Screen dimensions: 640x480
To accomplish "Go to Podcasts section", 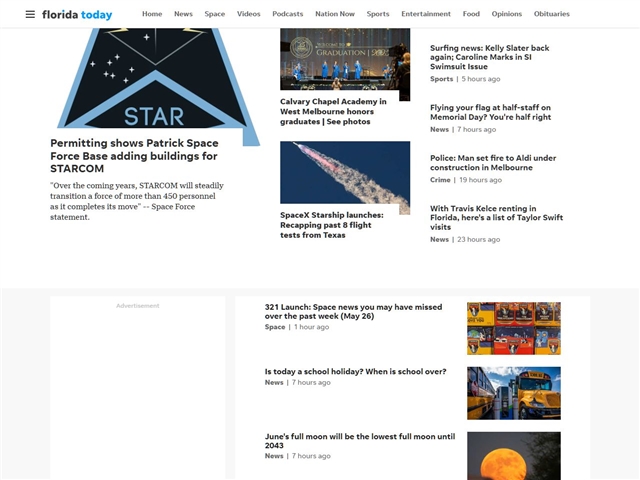I will 288,14.
